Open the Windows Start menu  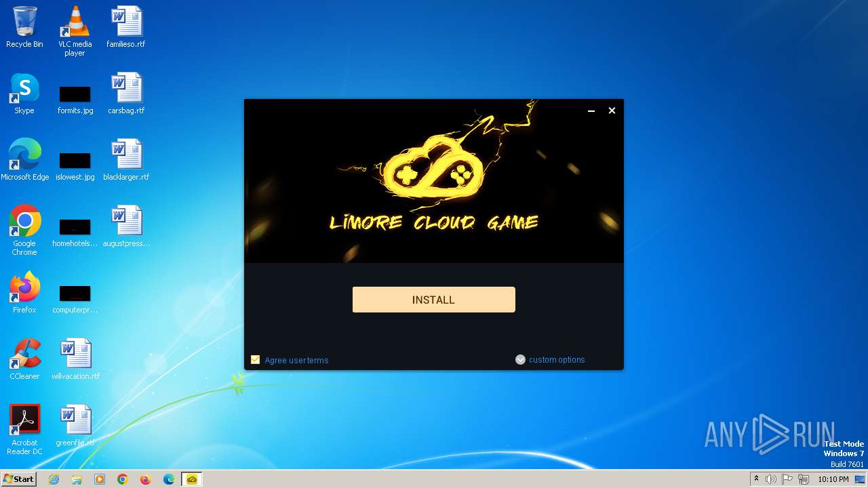[18, 479]
